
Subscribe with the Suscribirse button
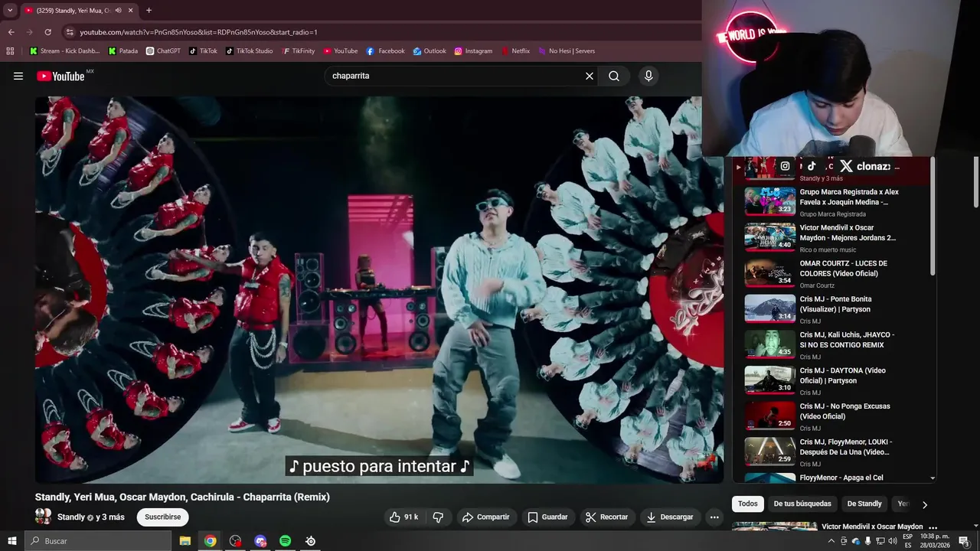tap(163, 517)
